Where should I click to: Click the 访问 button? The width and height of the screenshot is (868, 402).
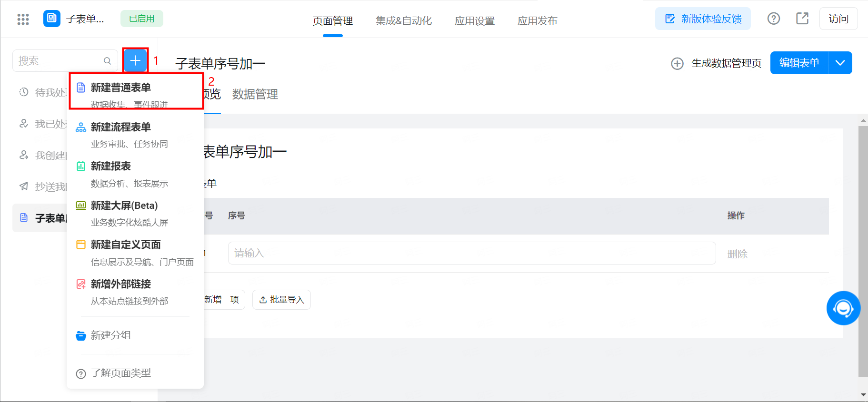[838, 19]
